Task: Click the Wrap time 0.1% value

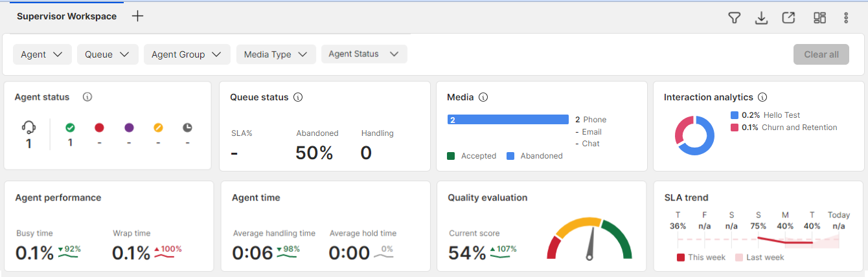Action: coord(131,253)
